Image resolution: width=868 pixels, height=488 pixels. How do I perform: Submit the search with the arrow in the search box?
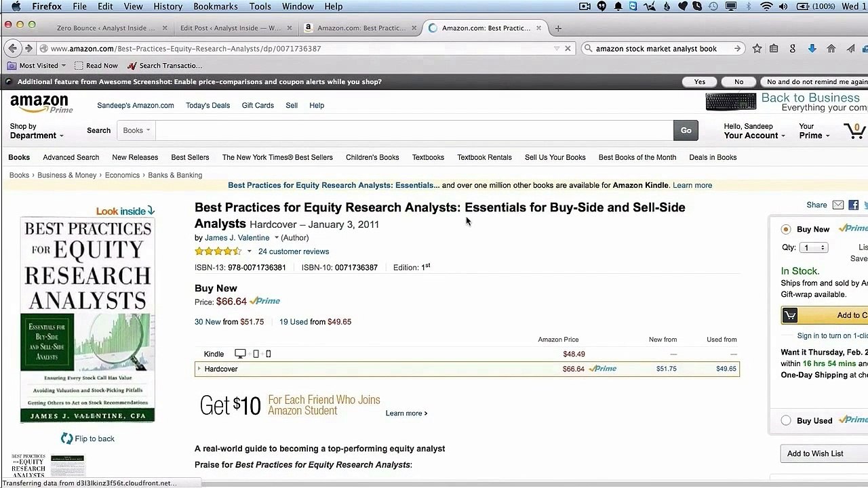[x=737, y=49]
